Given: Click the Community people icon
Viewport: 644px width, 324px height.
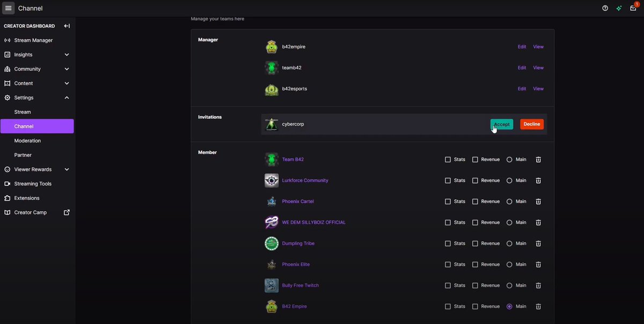Looking at the screenshot, I should tap(7, 69).
